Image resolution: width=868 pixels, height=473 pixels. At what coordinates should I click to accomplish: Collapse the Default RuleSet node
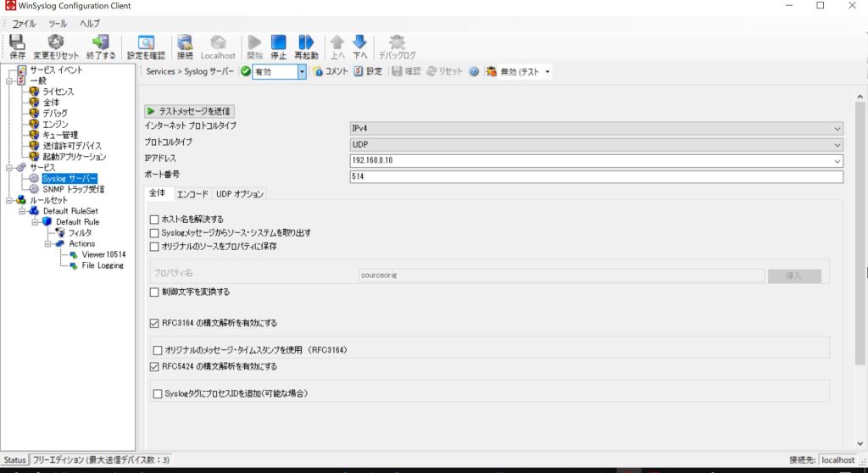coord(22,211)
